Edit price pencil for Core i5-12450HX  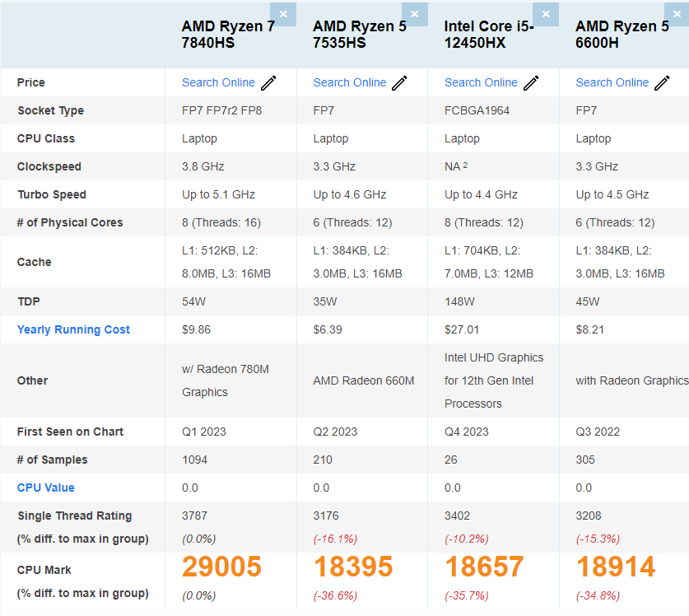(x=531, y=82)
